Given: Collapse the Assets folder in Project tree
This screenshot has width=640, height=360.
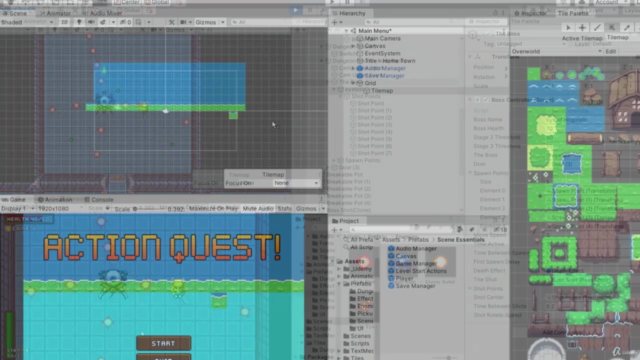Looking at the screenshot, I should pos(333,261).
